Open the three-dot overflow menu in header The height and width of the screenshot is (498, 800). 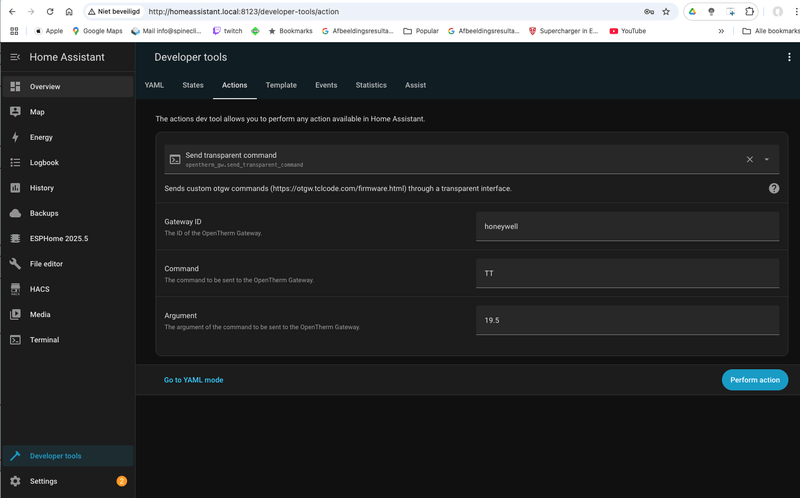coord(789,57)
